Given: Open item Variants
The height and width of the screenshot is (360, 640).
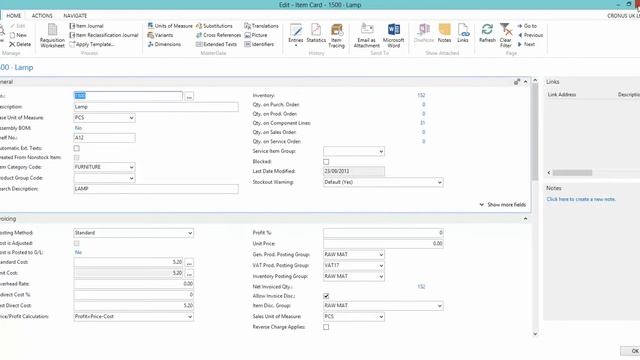Looking at the screenshot, I should point(160,35).
